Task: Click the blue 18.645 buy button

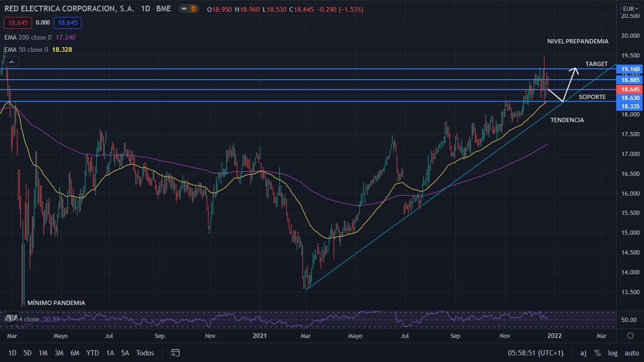Action: tap(67, 23)
